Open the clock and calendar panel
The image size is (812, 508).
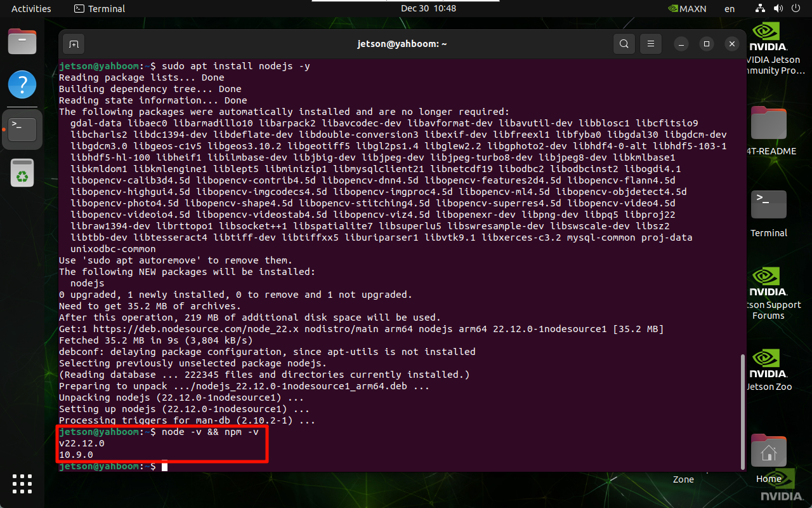click(428, 8)
